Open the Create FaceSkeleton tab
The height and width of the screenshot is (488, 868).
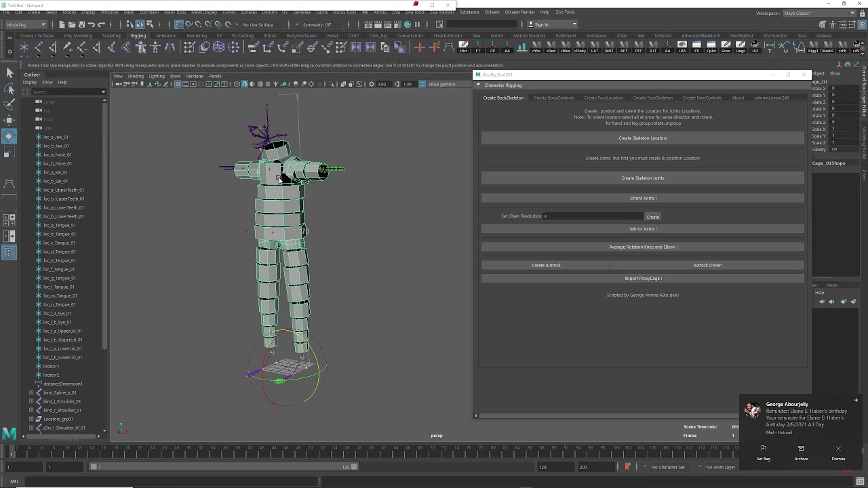click(652, 98)
